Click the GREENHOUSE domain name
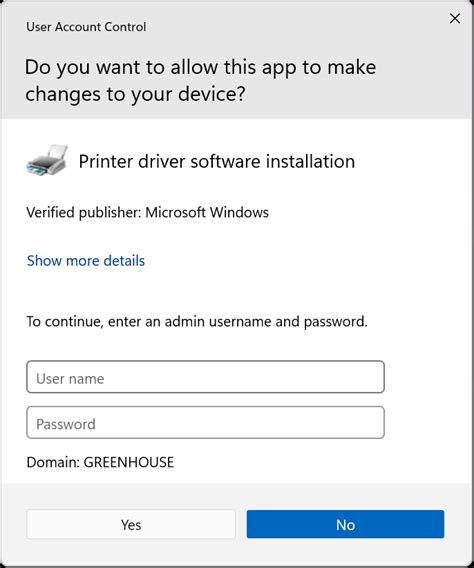 pos(129,462)
